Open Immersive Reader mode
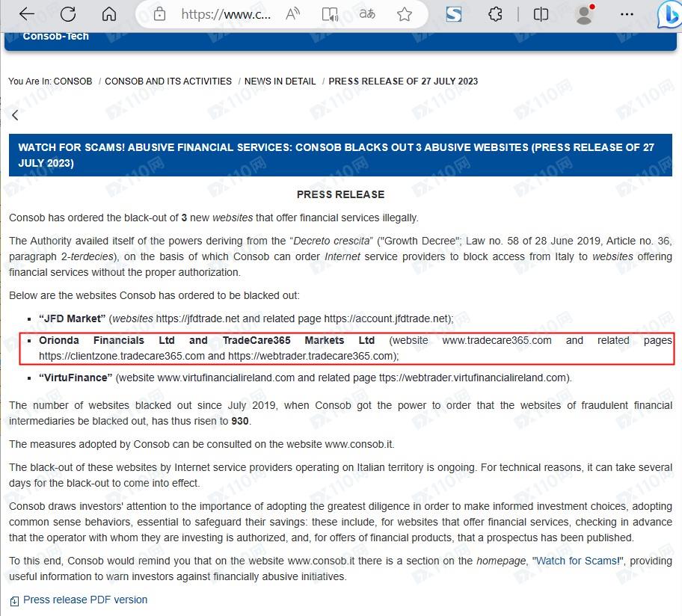 [330, 14]
